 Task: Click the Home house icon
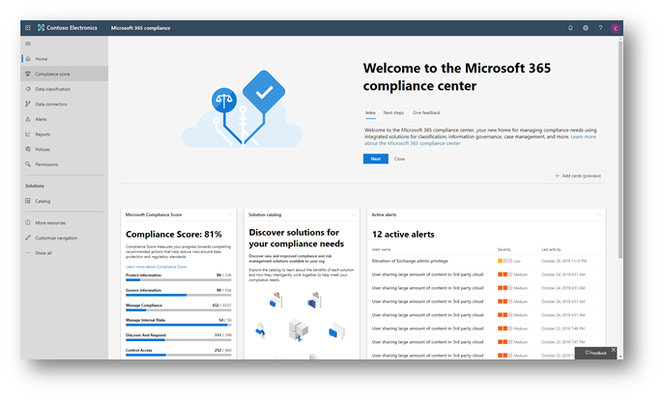pos(28,59)
